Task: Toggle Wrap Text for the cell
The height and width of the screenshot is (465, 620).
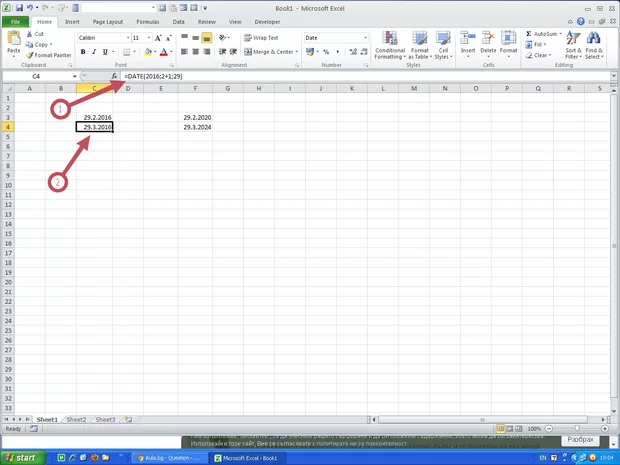Action: click(261, 38)
